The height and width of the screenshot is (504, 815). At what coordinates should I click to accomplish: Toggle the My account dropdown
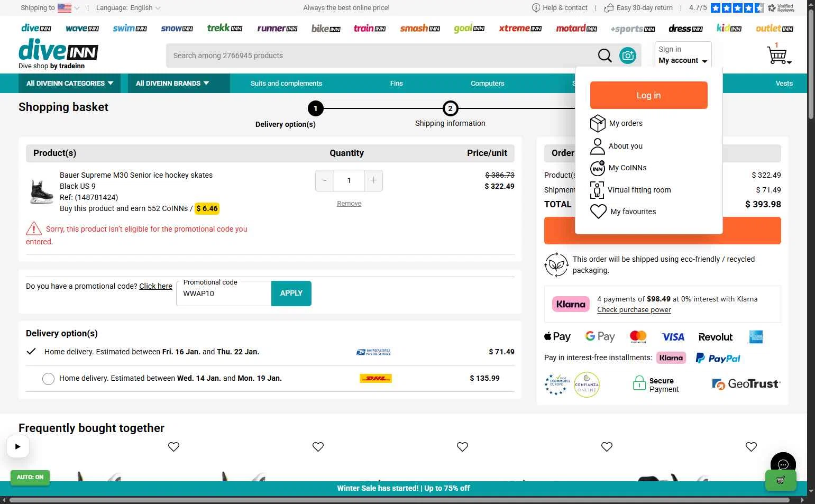[683, 55]
